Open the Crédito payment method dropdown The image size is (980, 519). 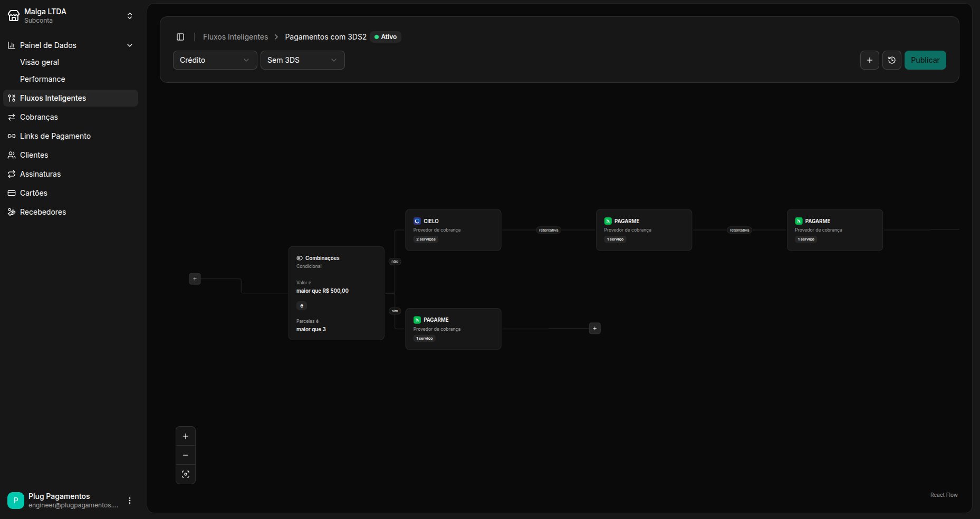pos(215,60)
